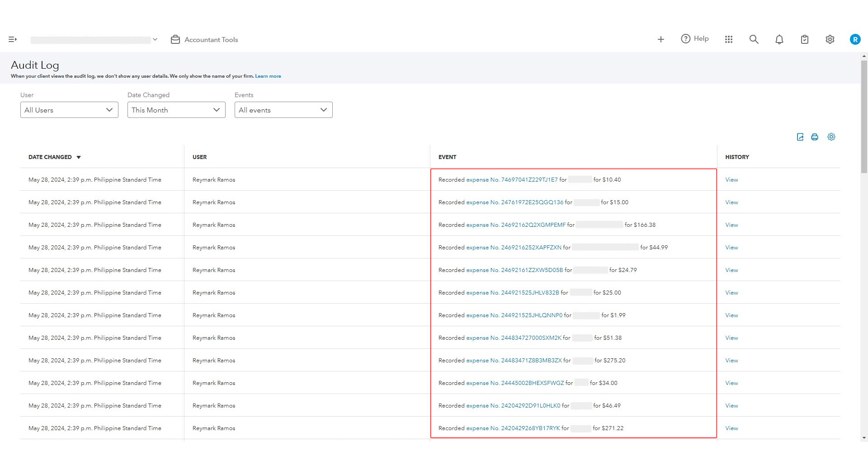The image size is (868, 469).
Task: View history for the $1.99 expense
Action: point(731,315)
